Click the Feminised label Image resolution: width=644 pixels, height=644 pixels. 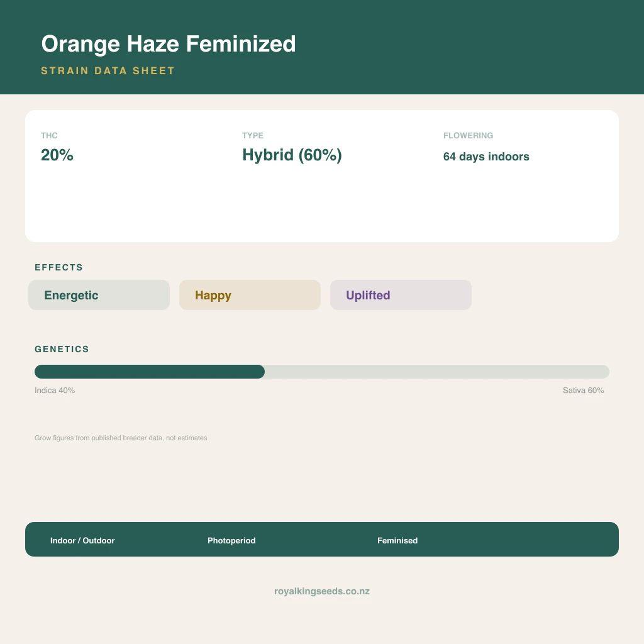tap(397, 540)
